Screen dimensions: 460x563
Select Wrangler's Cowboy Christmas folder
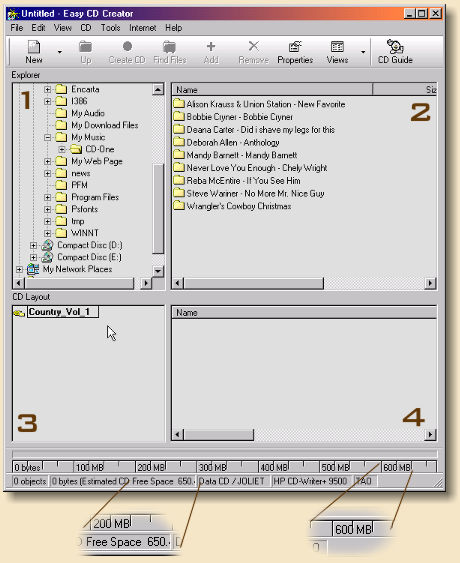pos(232,206)
